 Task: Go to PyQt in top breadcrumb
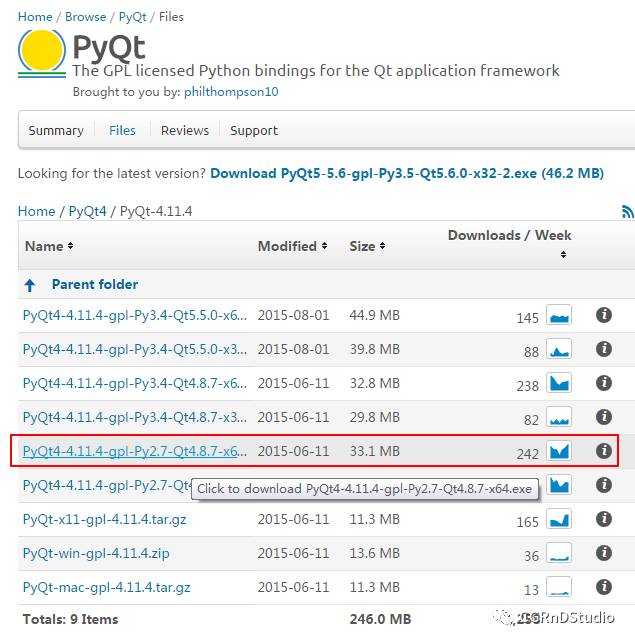[x=132, y=17]
